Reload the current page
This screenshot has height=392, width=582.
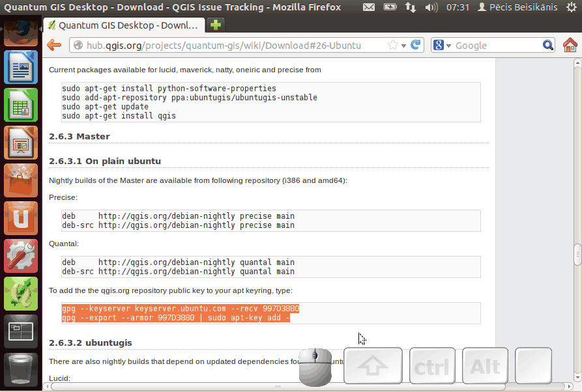[x=416, y=45]
